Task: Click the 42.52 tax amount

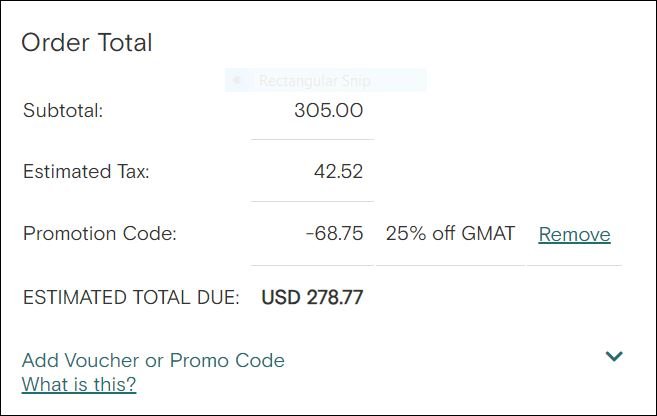Action: click(x=338, y=171)
